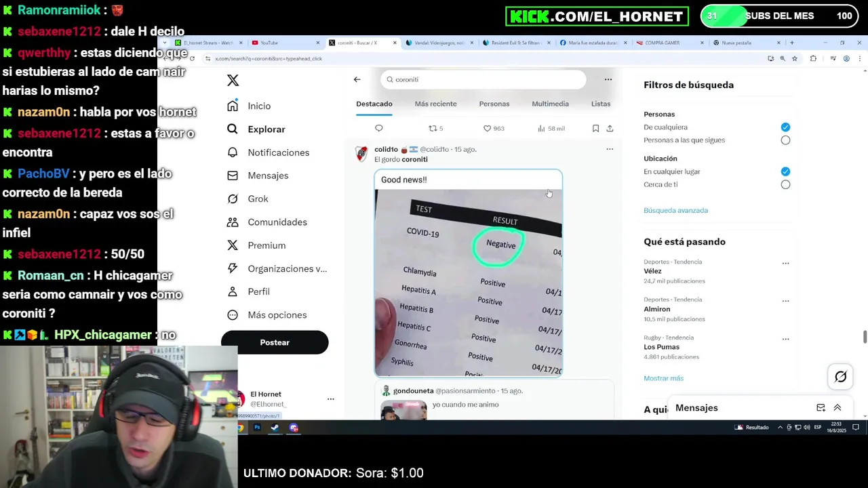Compose new message in Mensajes drawer
This screenshot has height=488, width=868.
[x=821, y=408]
